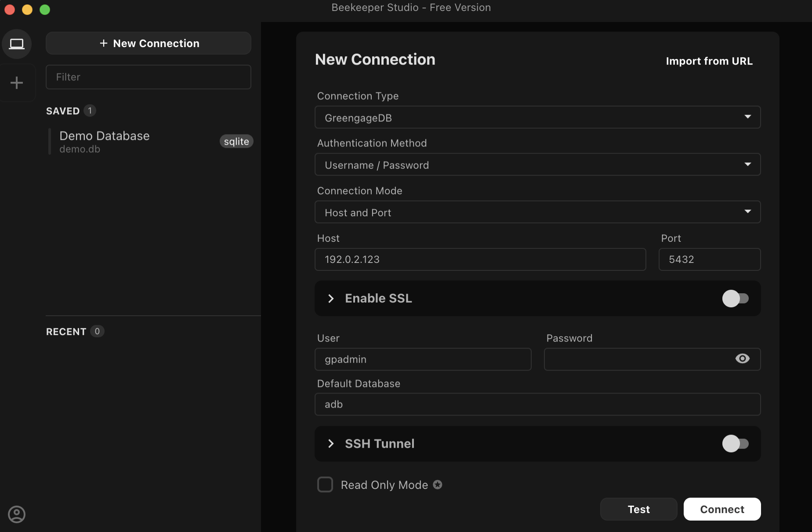Click the Test button
This screenshot has height=532, width=812.
tap(638, 509)
